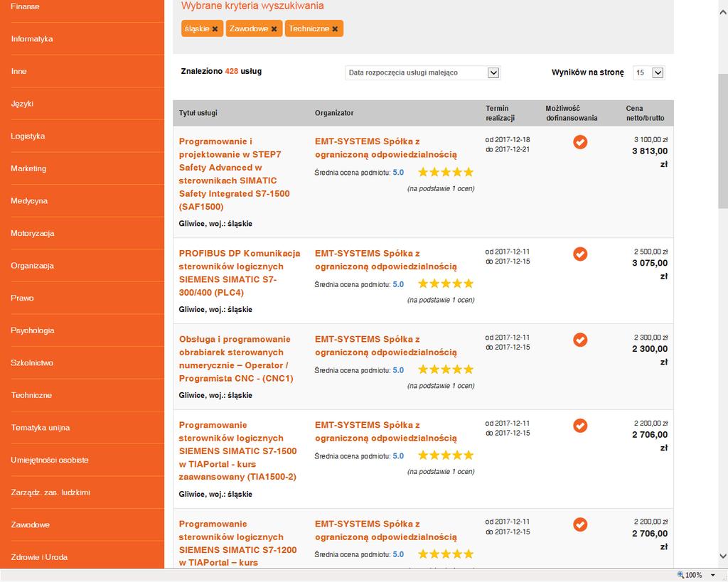This screenshot has height=582, width=728.
Task: Click the page vertical scrollbar thumb
Action: [723, 141]
